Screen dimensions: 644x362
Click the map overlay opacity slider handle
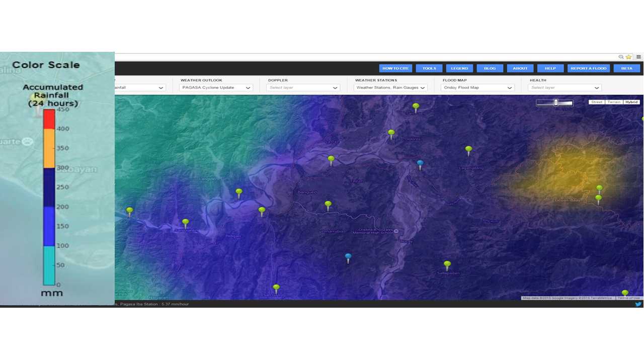(x=556, y=103)
